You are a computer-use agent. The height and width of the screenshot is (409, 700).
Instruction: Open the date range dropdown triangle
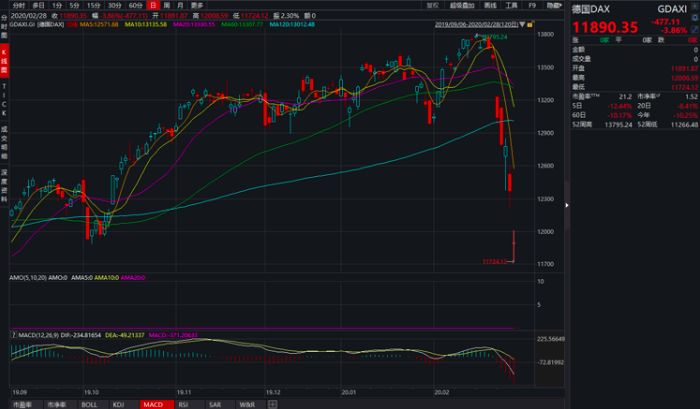(x=522, y=25)
